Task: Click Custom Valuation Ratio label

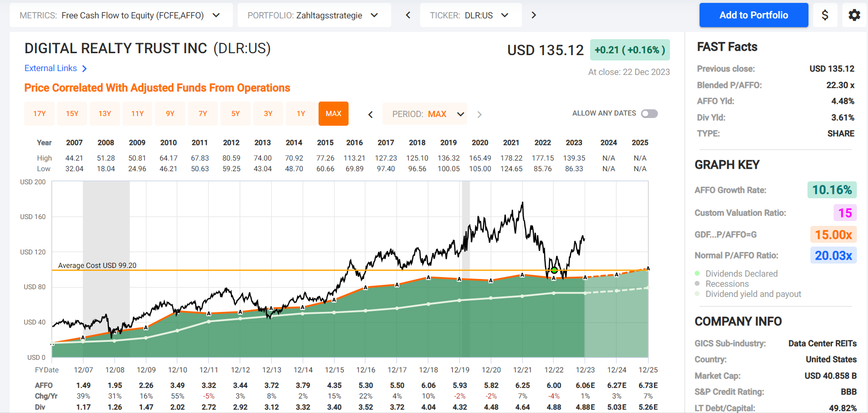Action: (740, 213)
